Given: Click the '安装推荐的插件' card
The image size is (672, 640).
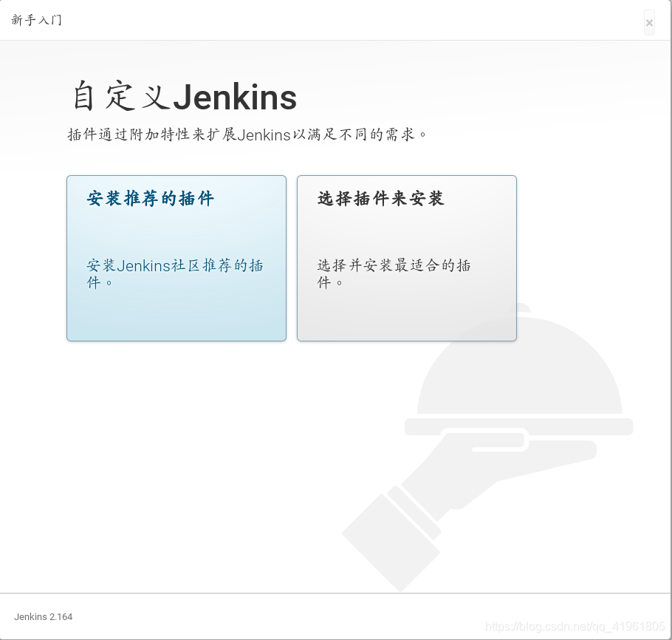Looking at the screenshot, I should coord(176,258).
